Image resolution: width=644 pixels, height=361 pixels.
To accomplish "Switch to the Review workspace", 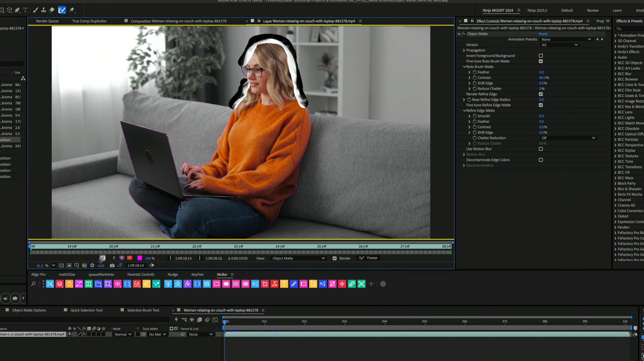I will pos(592,11).
